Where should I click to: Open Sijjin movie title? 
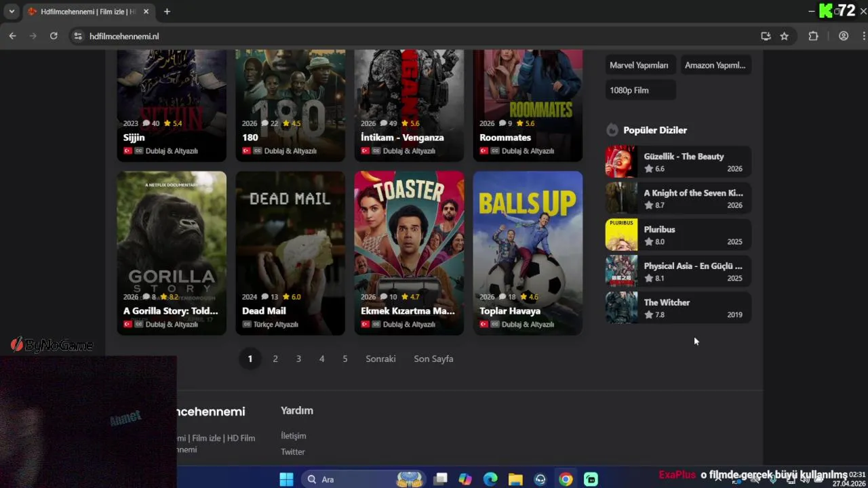point(134,138)
